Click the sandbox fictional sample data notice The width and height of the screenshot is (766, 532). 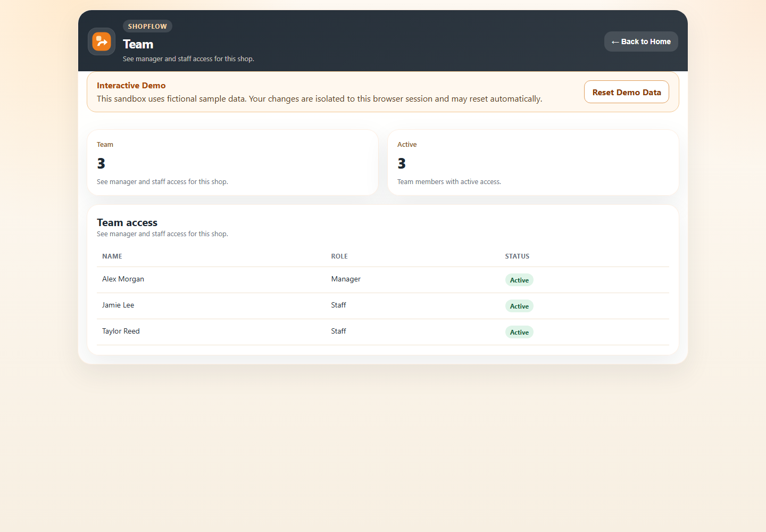(x=320, y=99)
